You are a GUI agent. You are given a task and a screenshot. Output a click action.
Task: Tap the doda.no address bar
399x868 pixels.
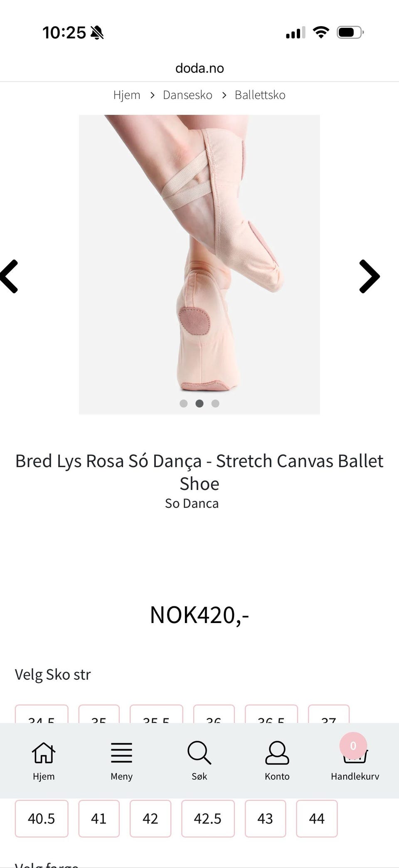point(199,68)
